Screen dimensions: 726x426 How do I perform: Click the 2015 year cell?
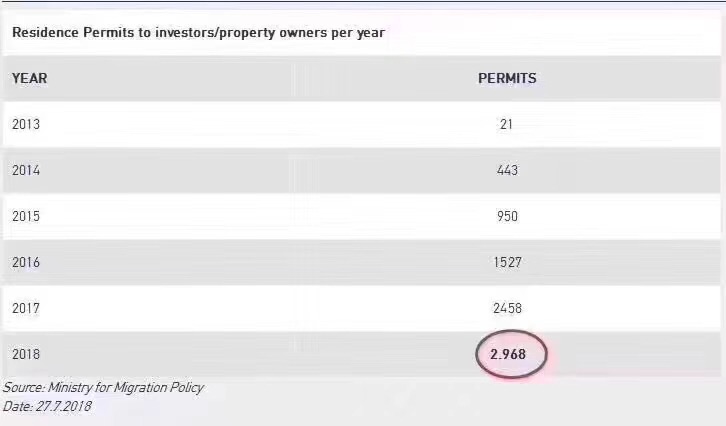(x=26, y=216)
